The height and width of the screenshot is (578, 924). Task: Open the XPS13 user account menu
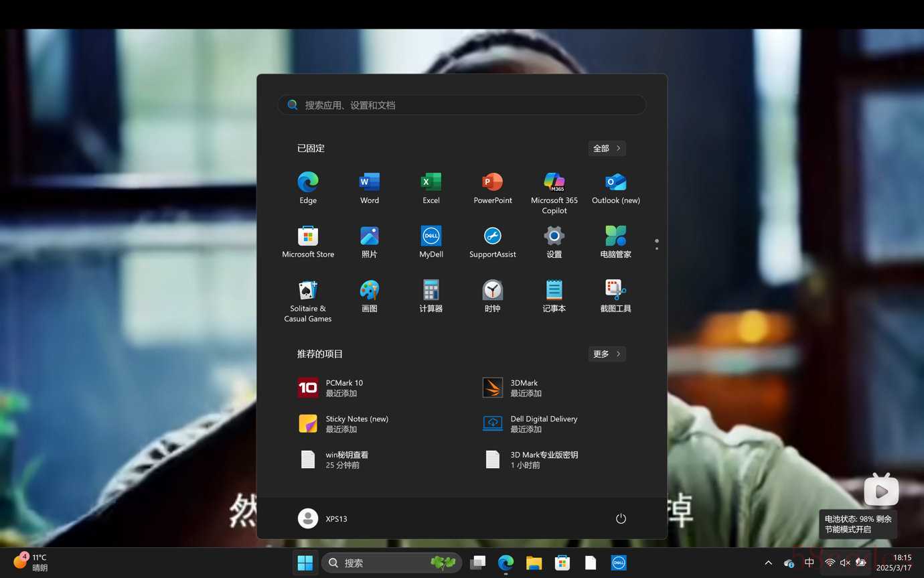pos(323,518)
